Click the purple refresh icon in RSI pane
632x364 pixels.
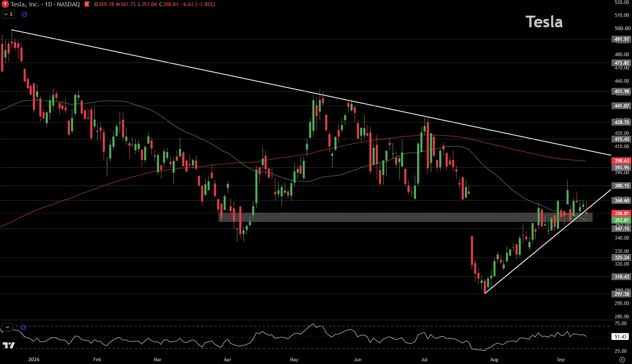click(x=23, y=327)
